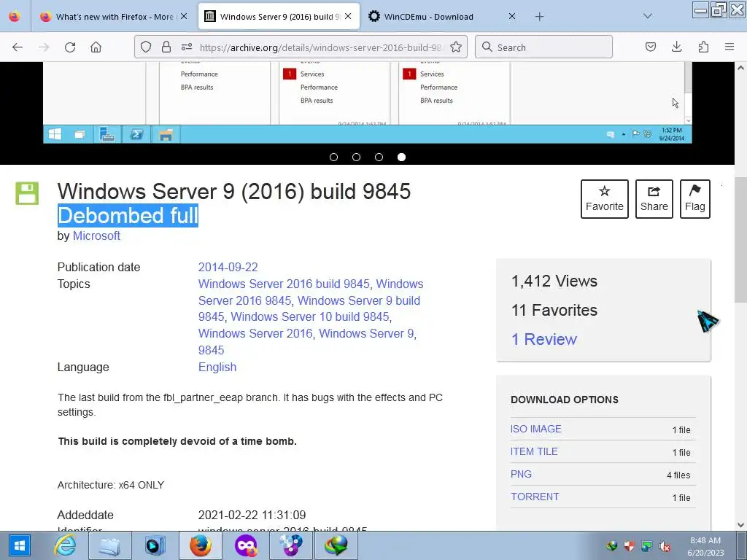Click the Search box in the toolbar

543,47
